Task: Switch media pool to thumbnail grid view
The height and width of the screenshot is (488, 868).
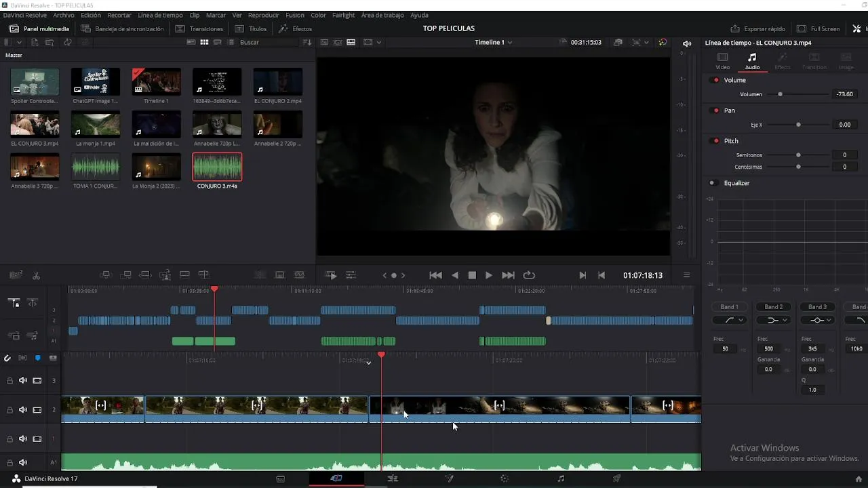Action: coord(204,42)
